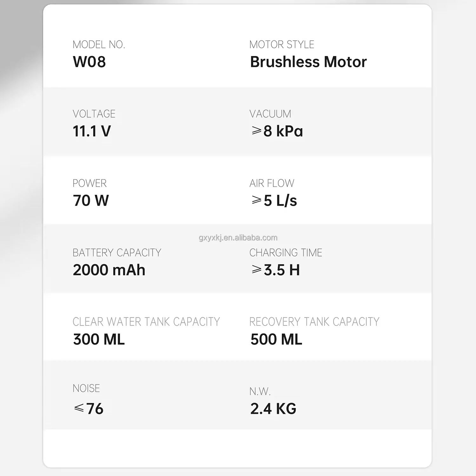476x476 pixels.
Task: Select the Brushless Motor text
Action: click(x=308, y=62)
